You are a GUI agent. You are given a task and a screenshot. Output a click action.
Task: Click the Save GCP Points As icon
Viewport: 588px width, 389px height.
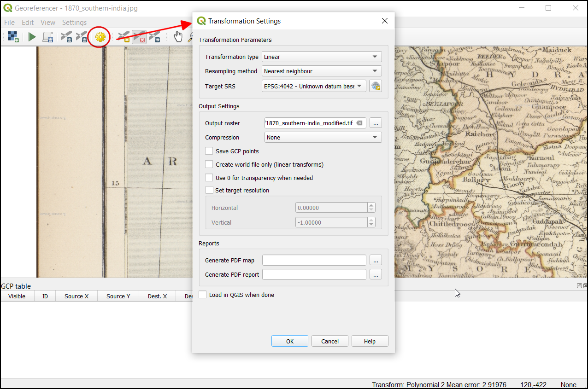pos(82,37)
